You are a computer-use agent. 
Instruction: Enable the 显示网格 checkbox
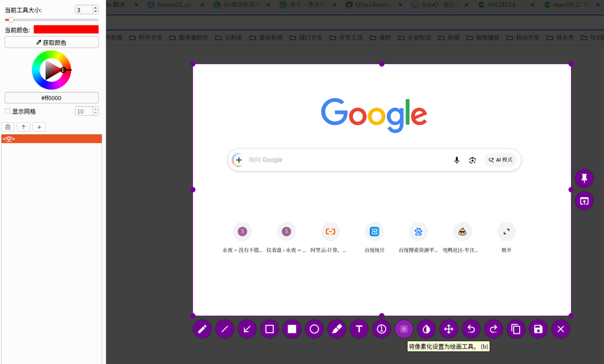[x=7, y=111]
